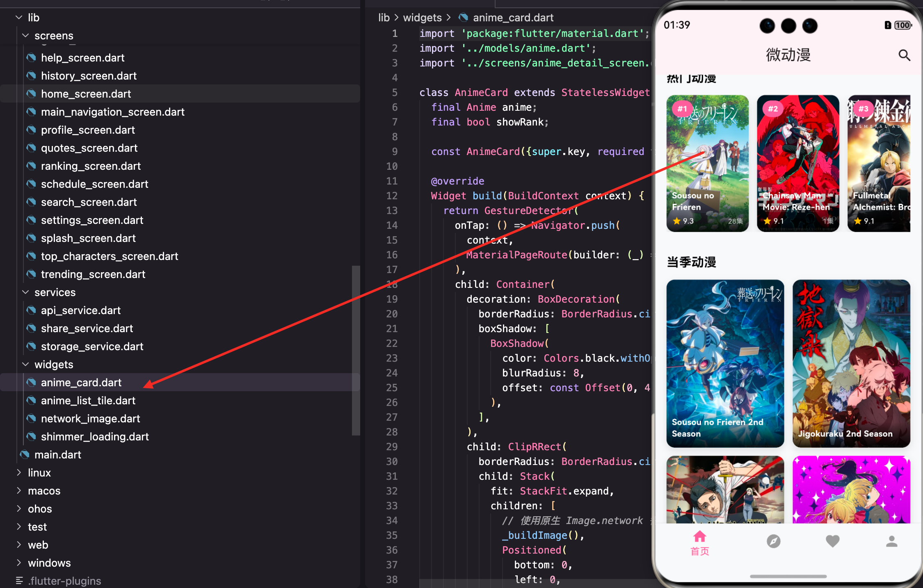Click lib in the breadcrumb path
The height and width of the screenshot is (588, 923).
[x=384, y=18]
